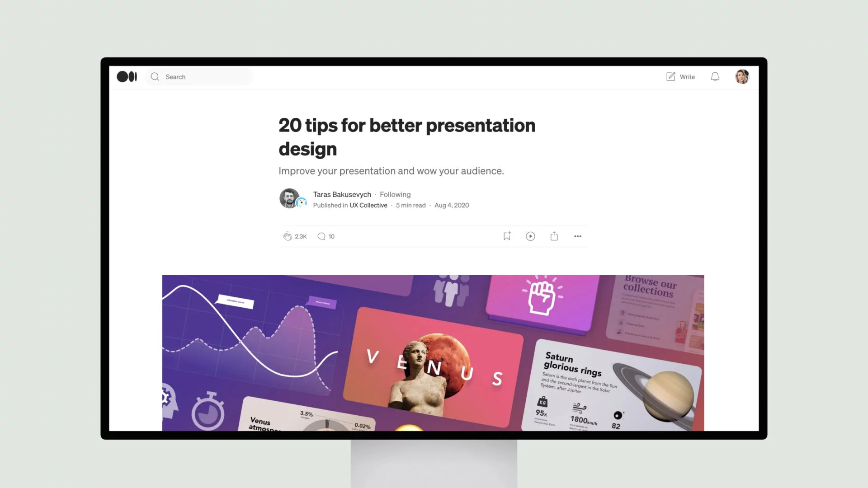Click the 'UX Collective' publication link
868x488 pixels.
(x=368, y=205)
